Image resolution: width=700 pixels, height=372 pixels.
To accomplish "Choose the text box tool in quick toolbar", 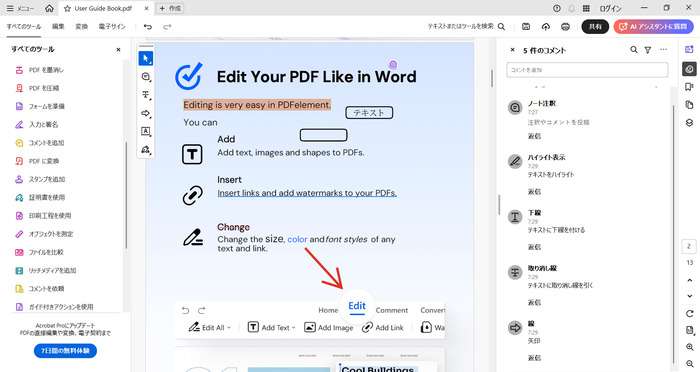I will pyautogui.click(x=146, y=131).
